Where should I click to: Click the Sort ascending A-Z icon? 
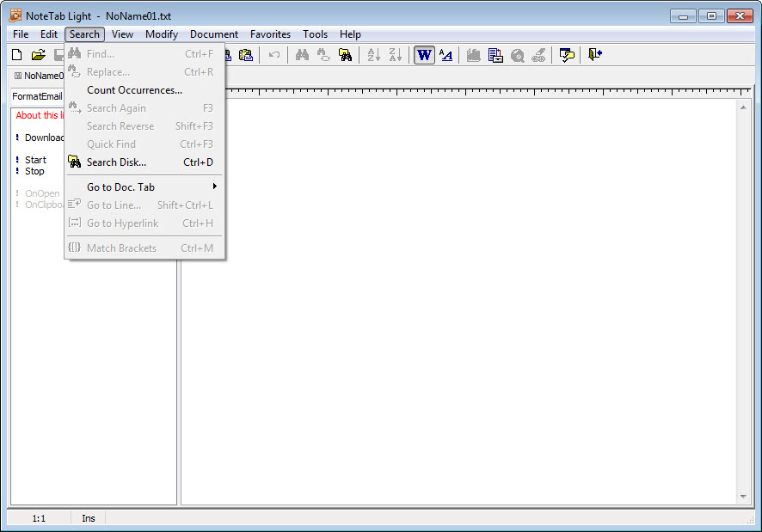(x=374, y=54)
